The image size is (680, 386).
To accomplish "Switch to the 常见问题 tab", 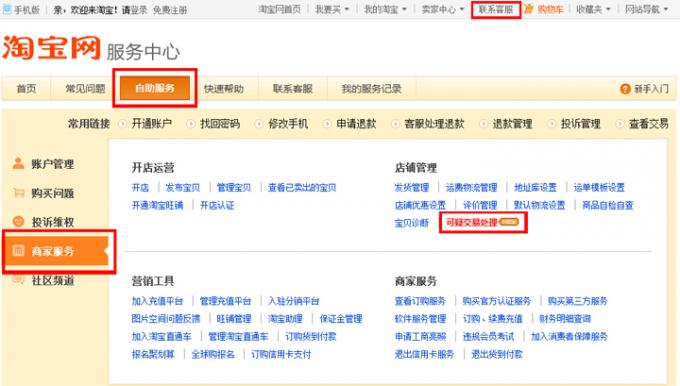I will 85,88.
